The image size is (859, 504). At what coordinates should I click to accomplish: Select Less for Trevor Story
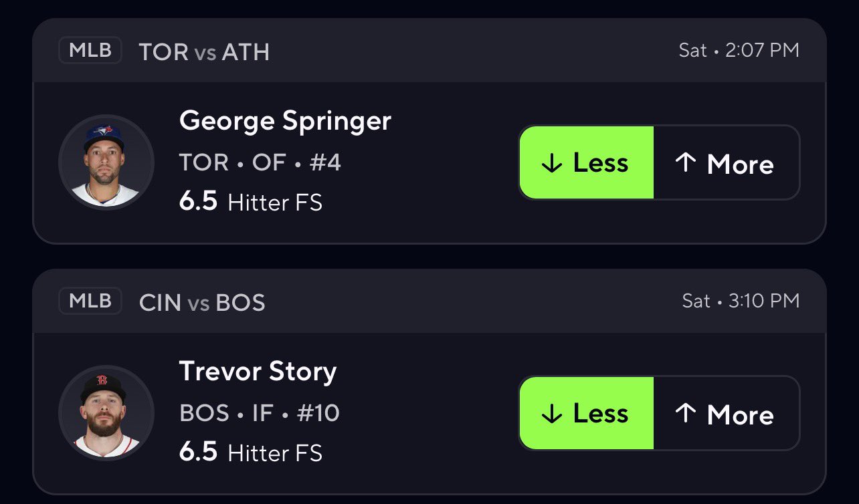pos(586,413)
